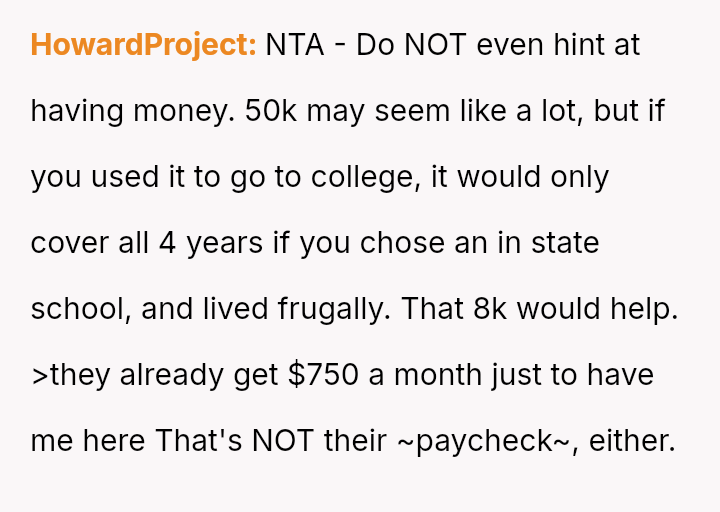720x512 pixels.
Task: Click the word NTA in the comment
Action: 294,45
